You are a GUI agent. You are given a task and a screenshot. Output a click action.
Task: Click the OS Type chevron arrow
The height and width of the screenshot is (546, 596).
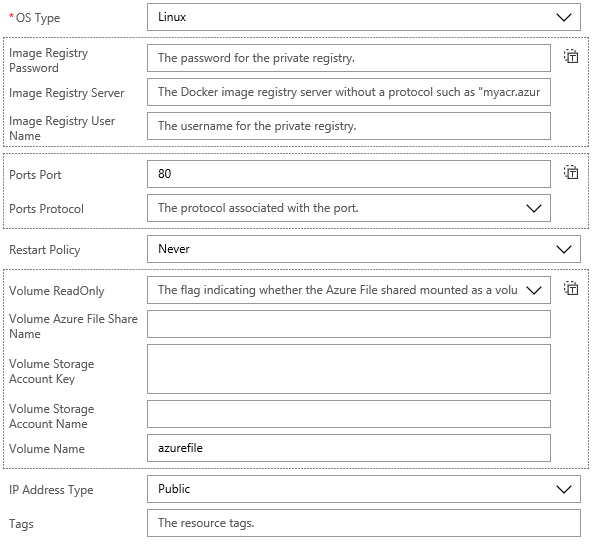point(564,17)
